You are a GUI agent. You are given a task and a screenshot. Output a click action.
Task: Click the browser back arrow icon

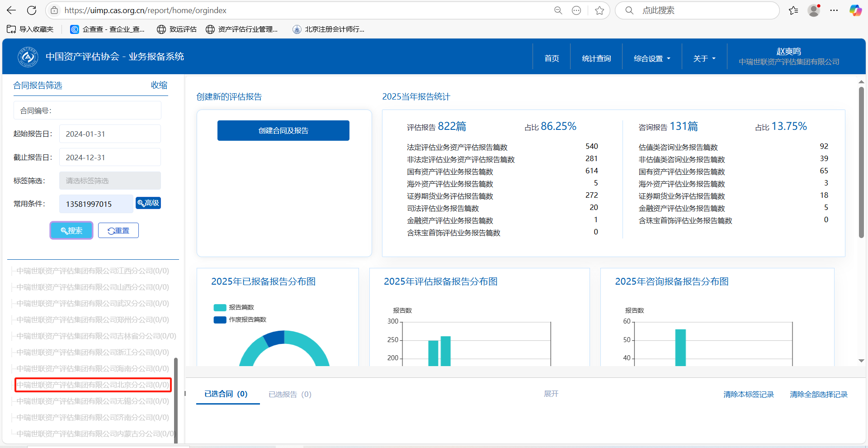click(x=11, y=10)
